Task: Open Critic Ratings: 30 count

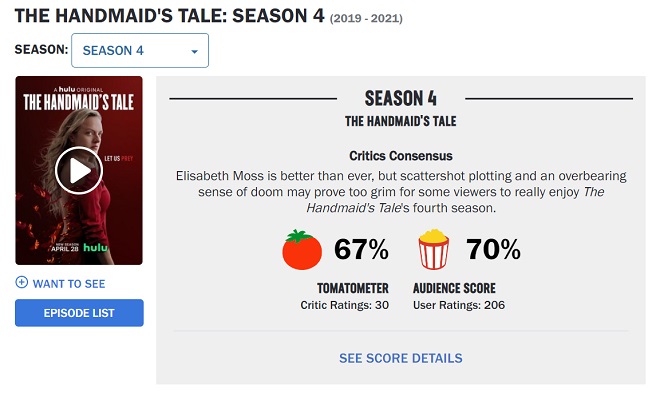Action: click(346, 304)
